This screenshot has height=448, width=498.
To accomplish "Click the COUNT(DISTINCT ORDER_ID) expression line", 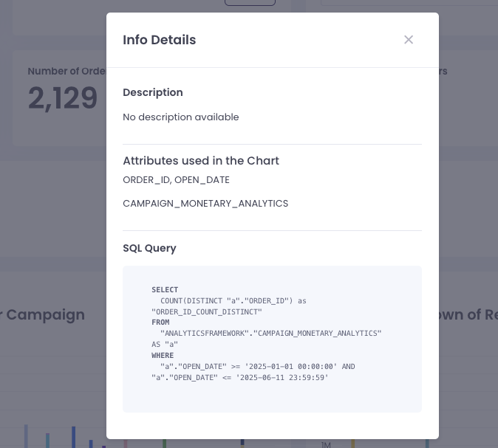I will [x=233, y=301].
